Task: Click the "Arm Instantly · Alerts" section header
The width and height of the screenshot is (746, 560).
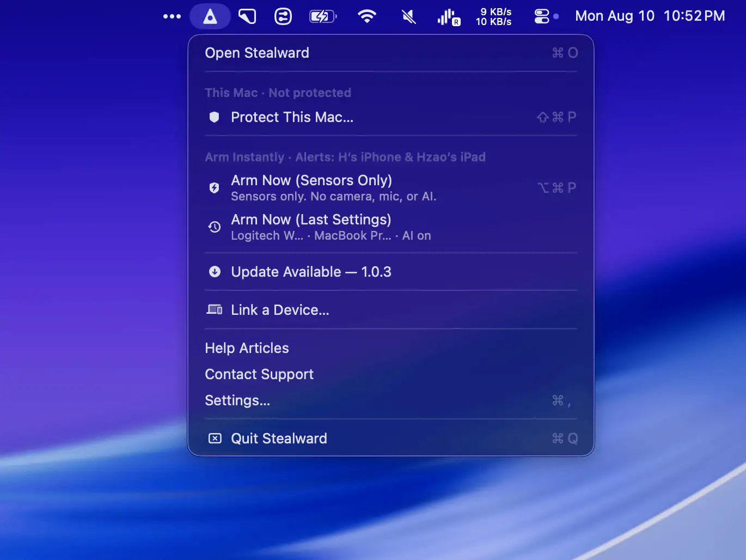Action: pos(345,157)
